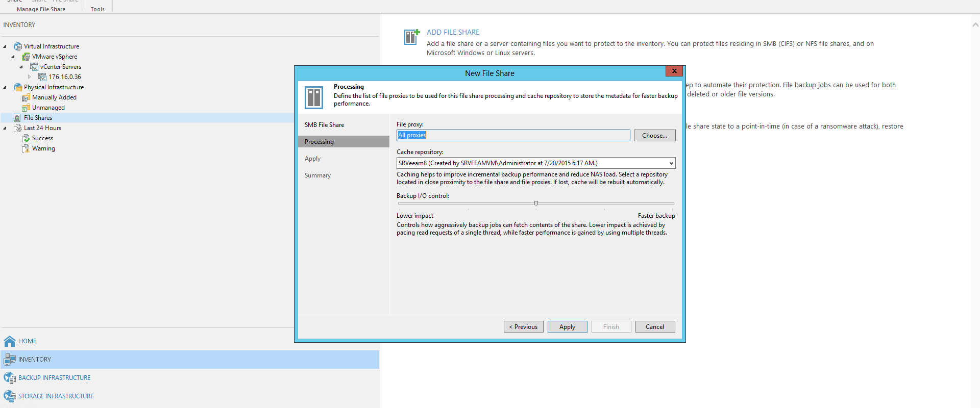This screenshot has height=408, width=980.
Task: Select the Warning tree item
Action: 43,148
